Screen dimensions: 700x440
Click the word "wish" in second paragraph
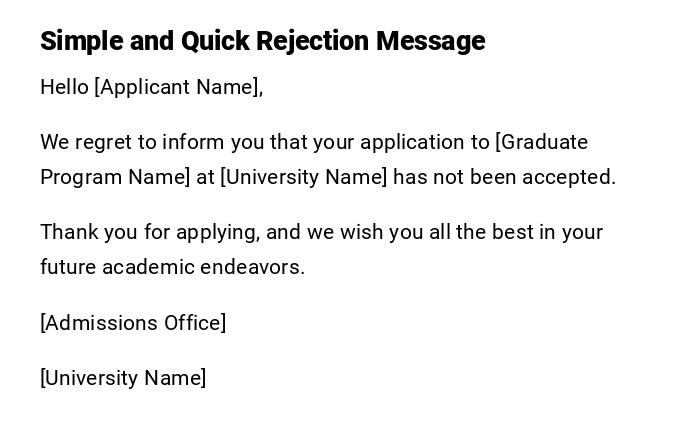click(x=361, y=232)
